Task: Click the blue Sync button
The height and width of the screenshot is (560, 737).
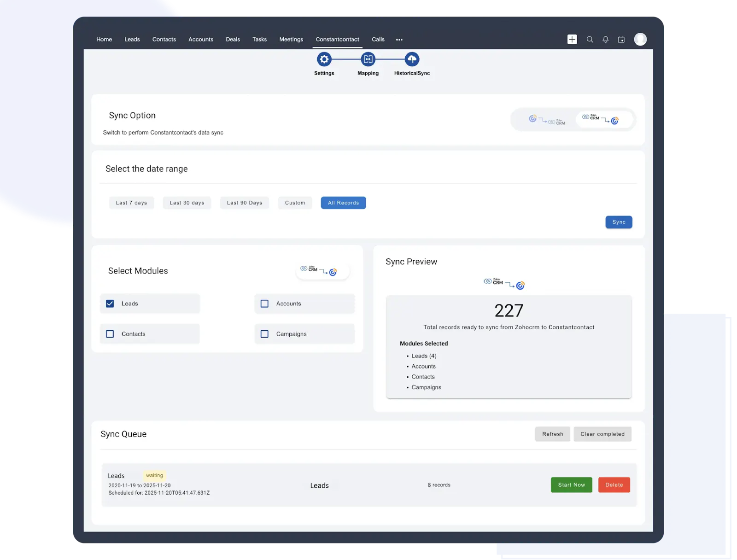Action: point(619,222)
